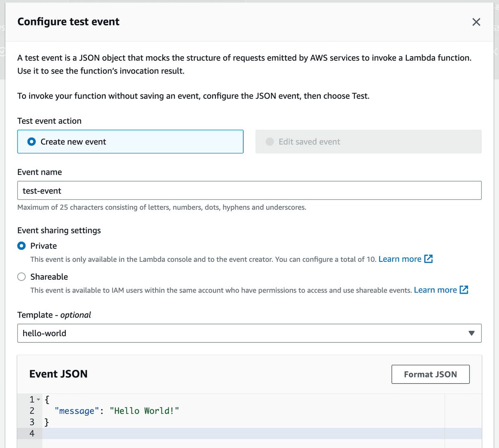Switch to the Create new event panel
Screen dimensions: 499x448
(130, 141)
